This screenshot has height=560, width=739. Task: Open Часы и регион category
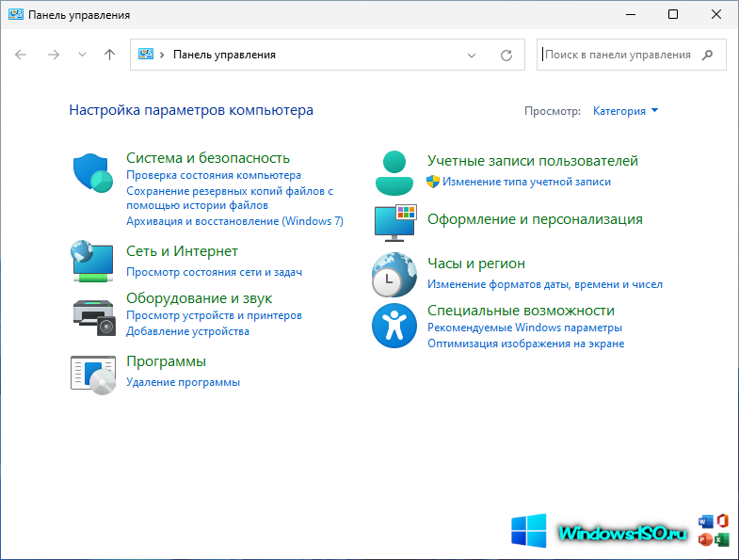pos(476,264)
